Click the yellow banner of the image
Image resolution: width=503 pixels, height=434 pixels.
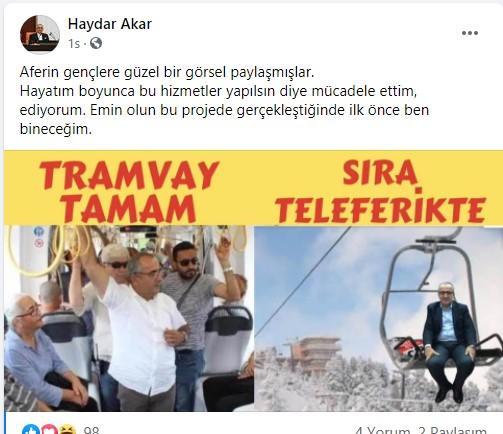pyautogui.click(x=253, y=188)
